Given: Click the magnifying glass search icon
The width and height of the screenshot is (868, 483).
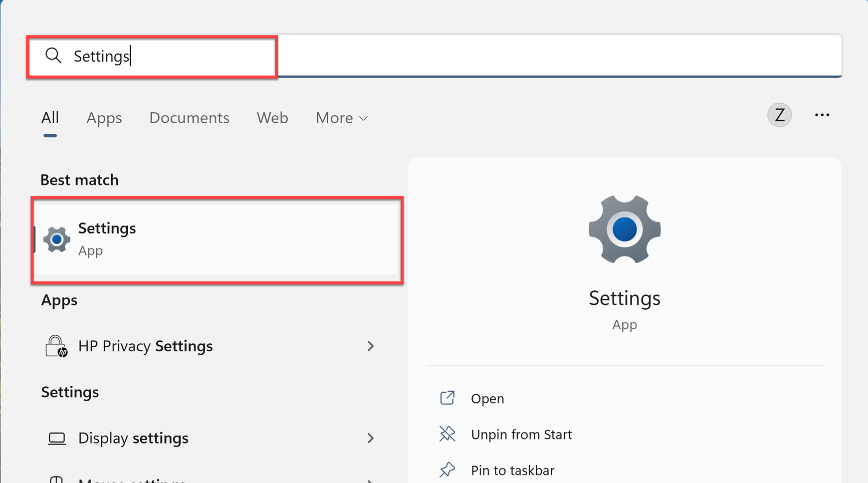Looking at the screenshot, I should pyautogui.click(x=53, y=55).
